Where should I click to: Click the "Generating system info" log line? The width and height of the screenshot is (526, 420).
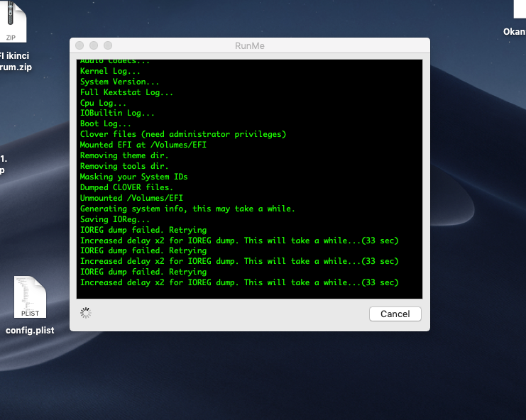click(187, 209)
